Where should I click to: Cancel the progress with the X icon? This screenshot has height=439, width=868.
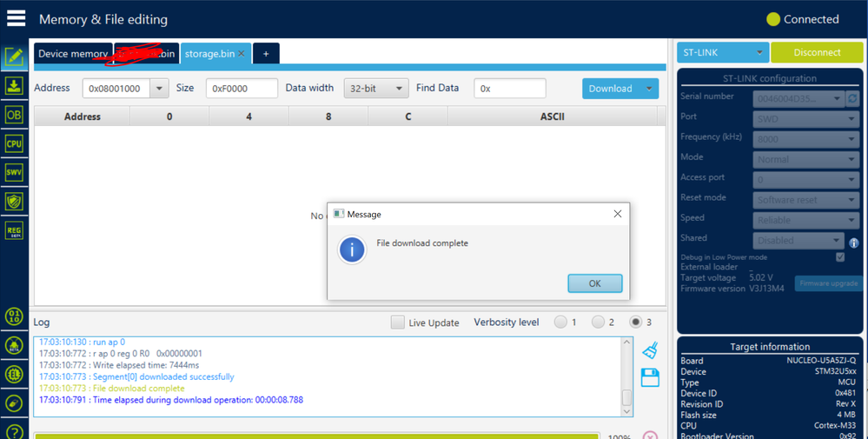pos(650,436)
